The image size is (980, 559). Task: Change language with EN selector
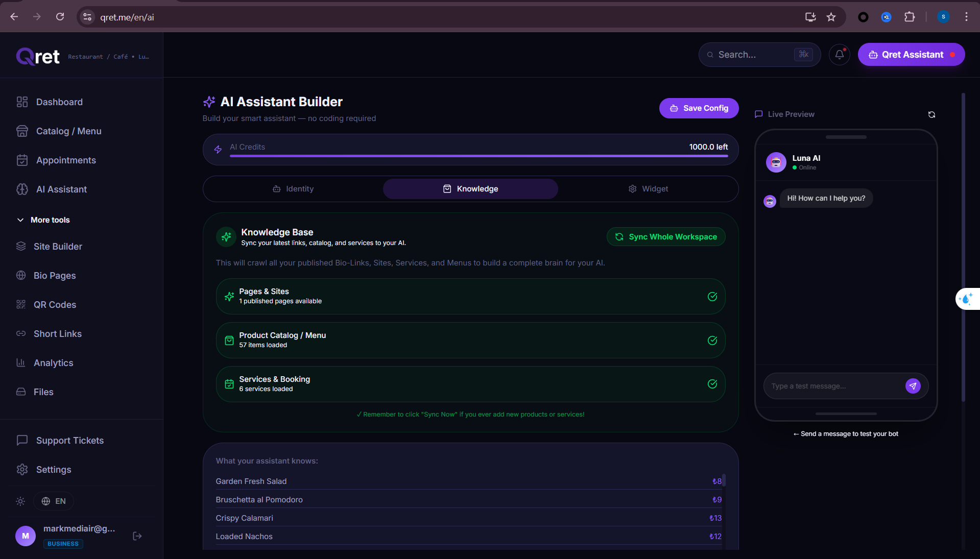[54, 501]
